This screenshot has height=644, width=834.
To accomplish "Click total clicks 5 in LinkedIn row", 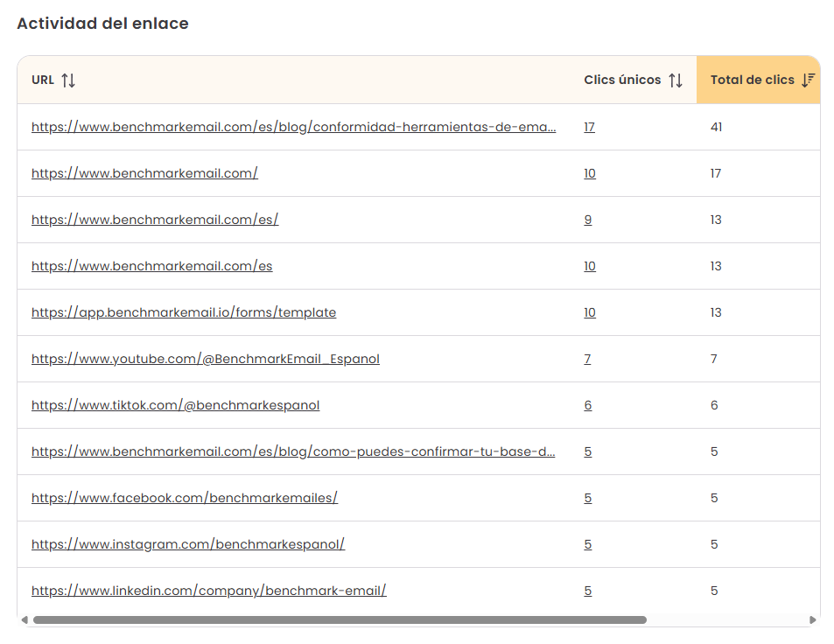I will point(714,591).
